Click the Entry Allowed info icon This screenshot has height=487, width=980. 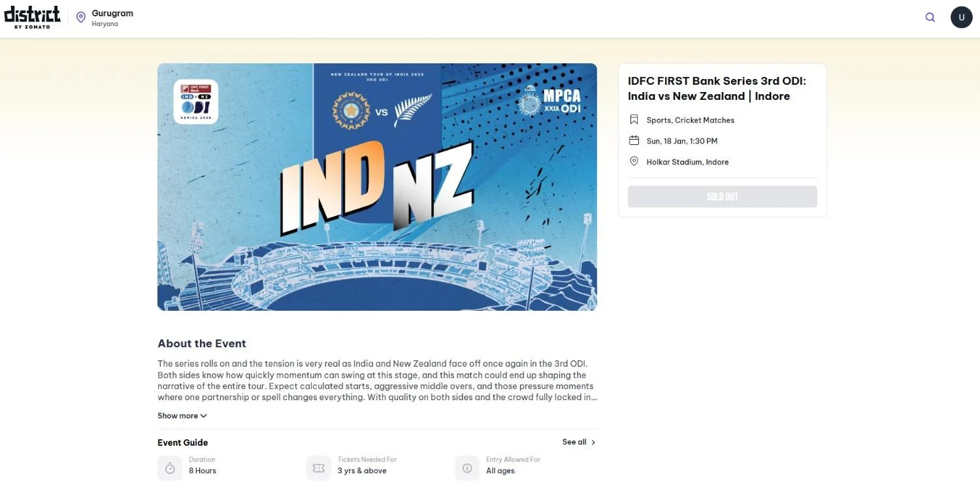(466, 467)
